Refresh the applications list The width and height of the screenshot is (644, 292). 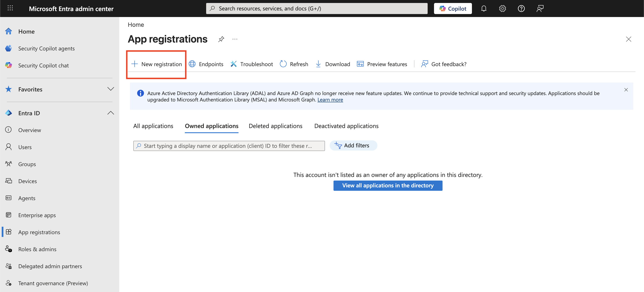pyautogui.click(x=294, y=64)
